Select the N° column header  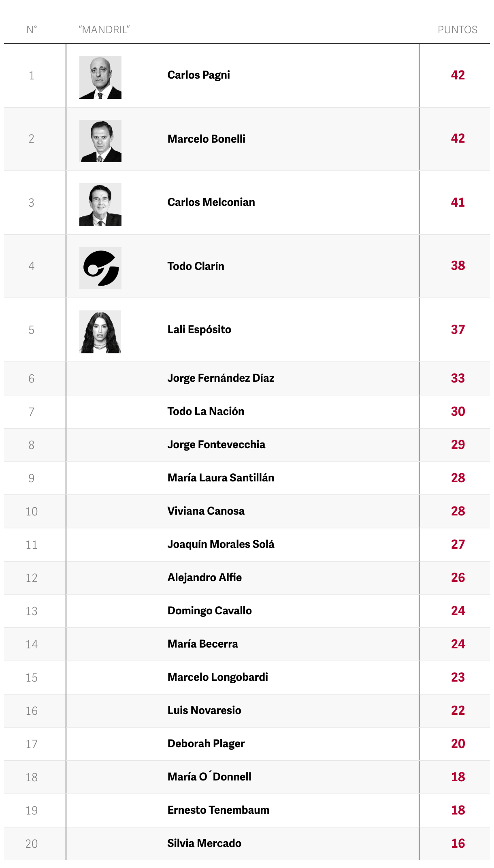point(32,30)
